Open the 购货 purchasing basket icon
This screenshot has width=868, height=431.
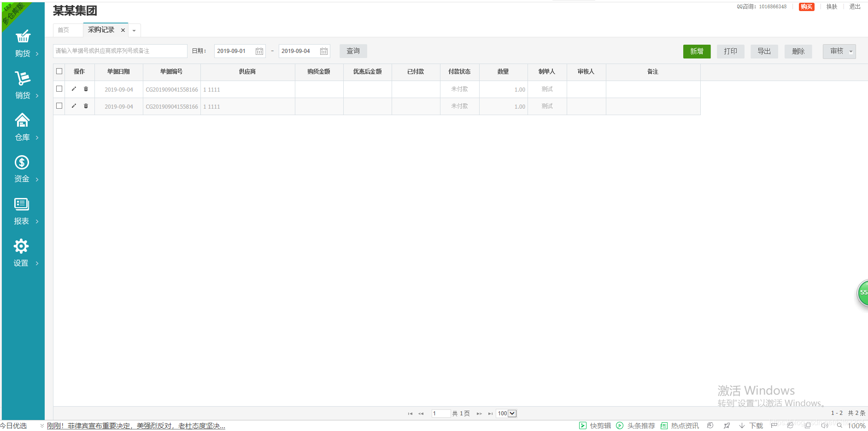pyautogui.click(x=23, y=36)
